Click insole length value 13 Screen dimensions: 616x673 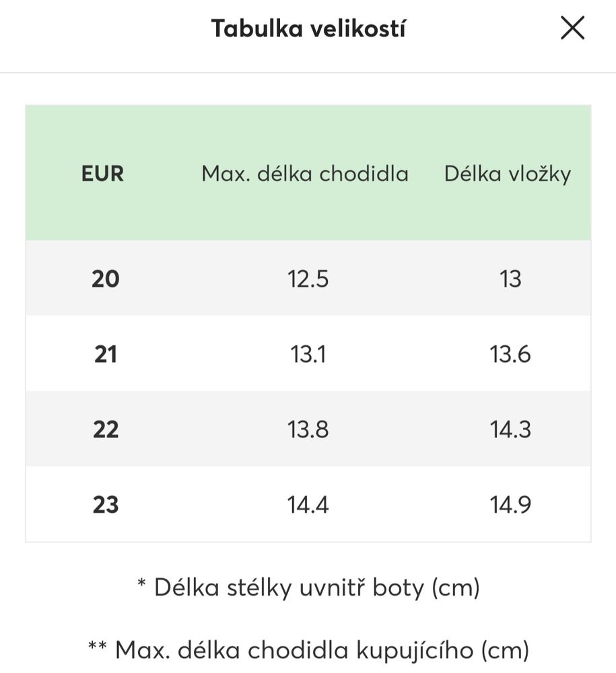pyautogui.click(x=510, y=278)
